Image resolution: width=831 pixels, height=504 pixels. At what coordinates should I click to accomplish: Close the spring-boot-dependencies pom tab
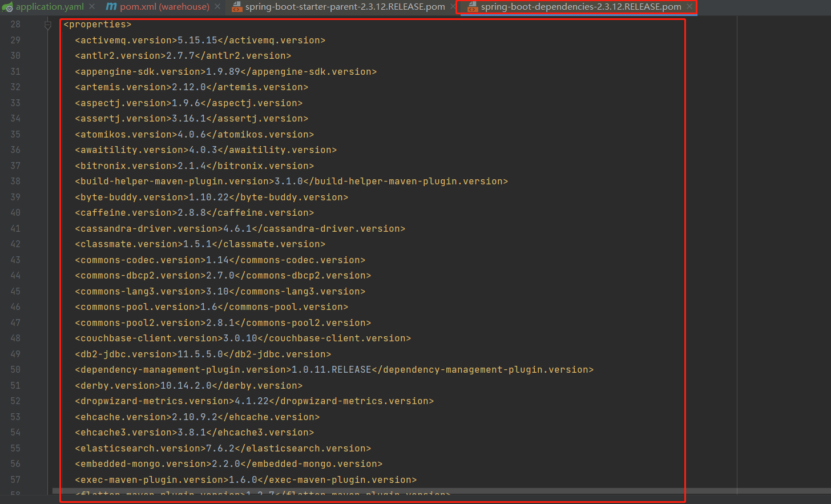[689, 7]
